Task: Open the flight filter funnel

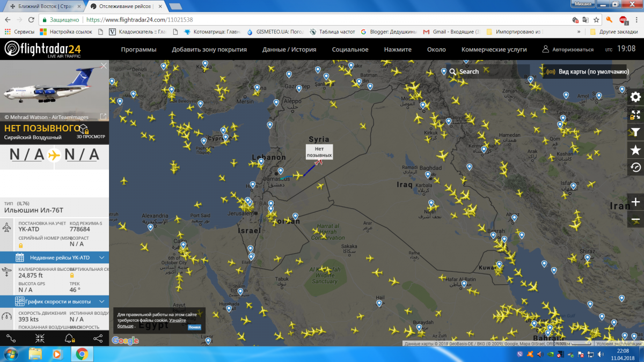Action: (x=635, y=132)
